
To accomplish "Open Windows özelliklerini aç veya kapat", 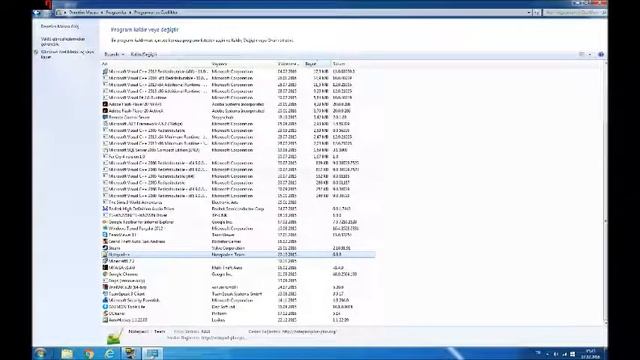I will click(67, 54).
